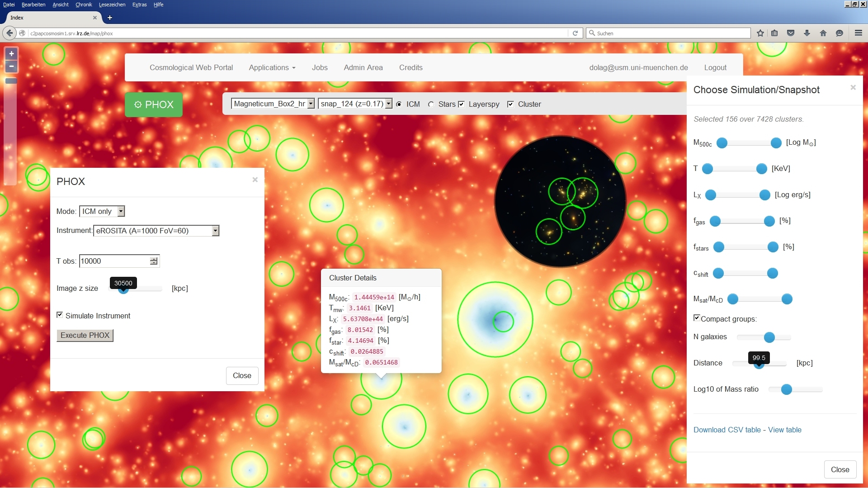Reload the page using refresh icon
The width and height of the screenshot is (868, 488).
coord(575,33)
